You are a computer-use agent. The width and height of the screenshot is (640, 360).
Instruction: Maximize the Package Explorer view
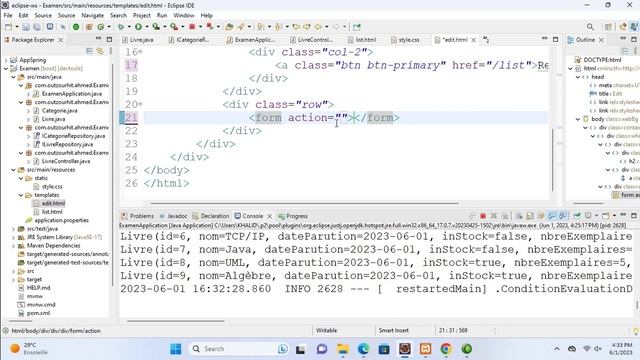pos(109,40)
